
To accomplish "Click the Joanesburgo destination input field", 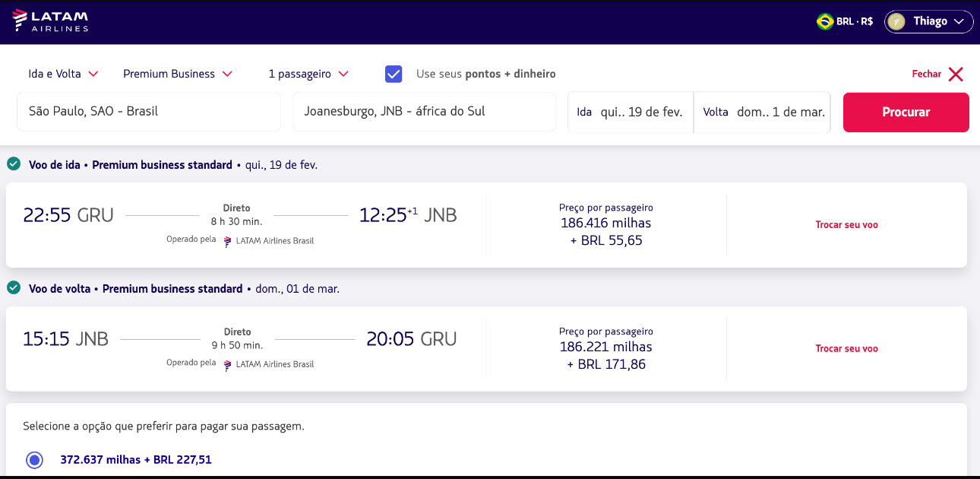I will 424,112.
